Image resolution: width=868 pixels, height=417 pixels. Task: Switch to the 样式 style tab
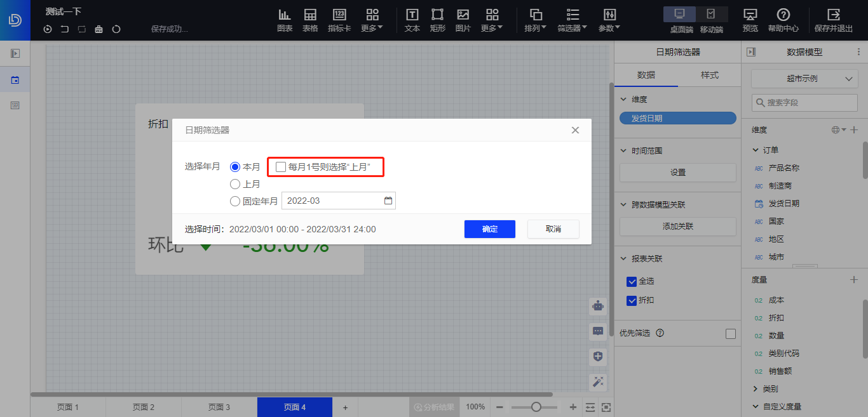[x=709, y=75]
